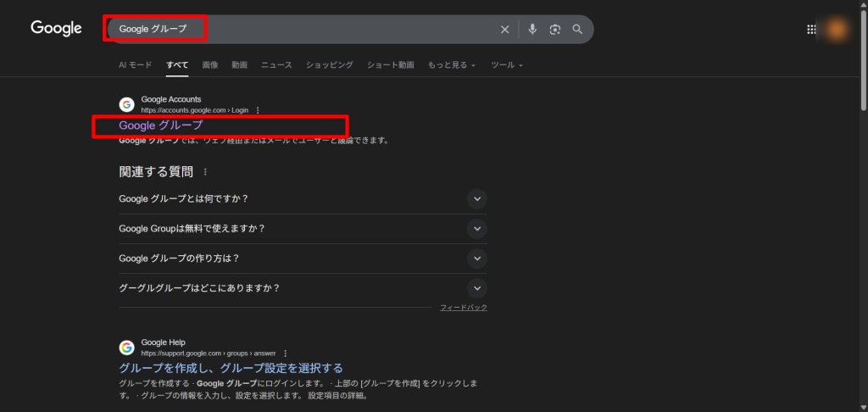The image size is (868, 412).
Task: Open the もっと見る dropdown
Action: tap(451, 65)
